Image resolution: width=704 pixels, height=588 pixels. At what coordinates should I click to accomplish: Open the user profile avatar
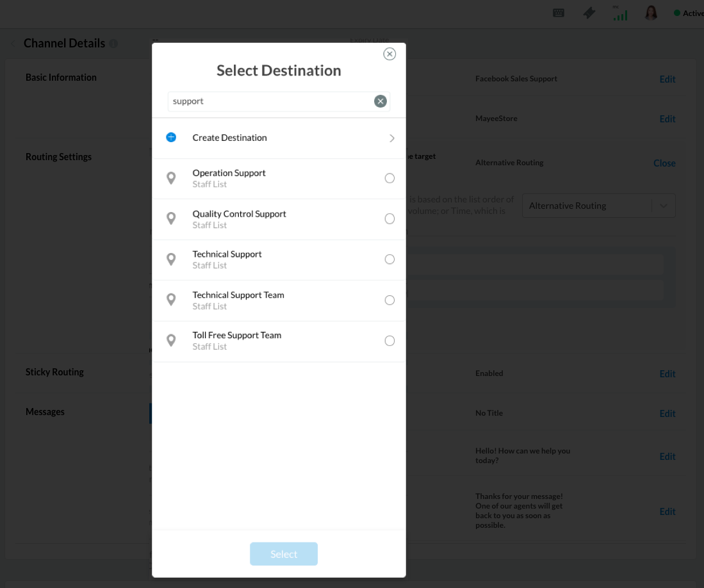[x=651, y=13]
